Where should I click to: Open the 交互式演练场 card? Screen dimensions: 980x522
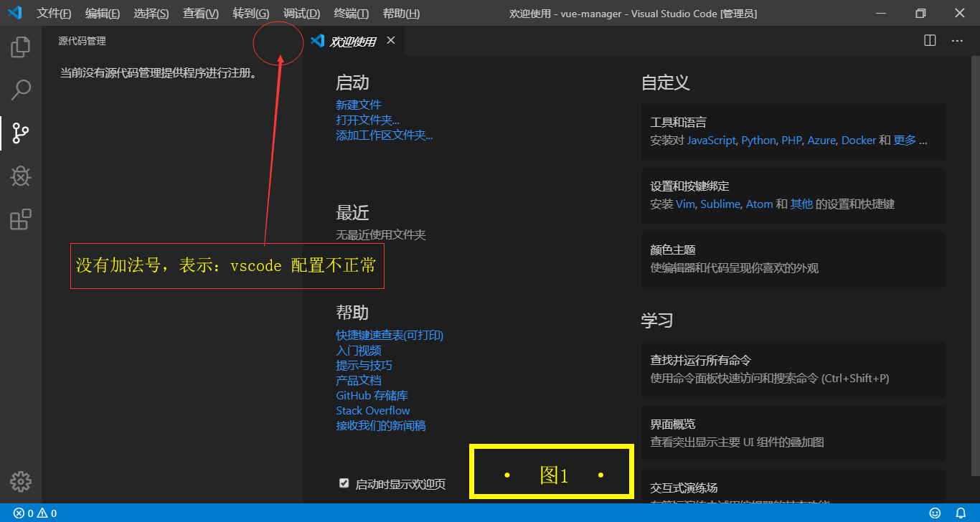coord(793,486)
